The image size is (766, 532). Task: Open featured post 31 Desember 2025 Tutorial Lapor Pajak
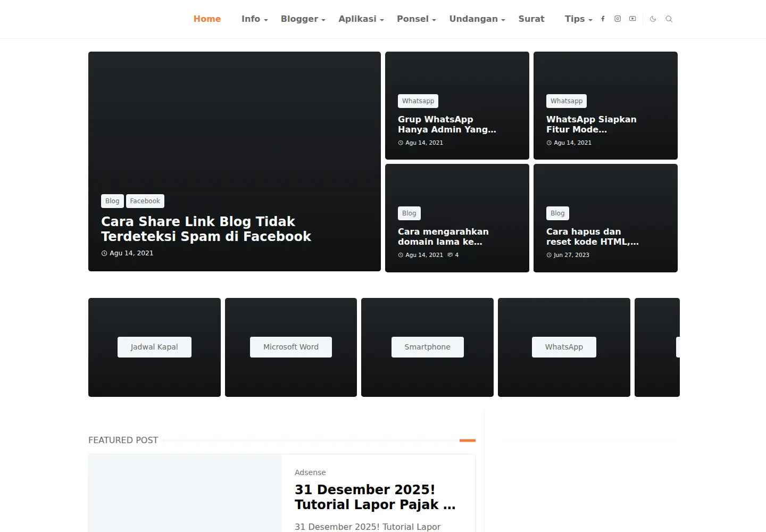coord(375,497)
